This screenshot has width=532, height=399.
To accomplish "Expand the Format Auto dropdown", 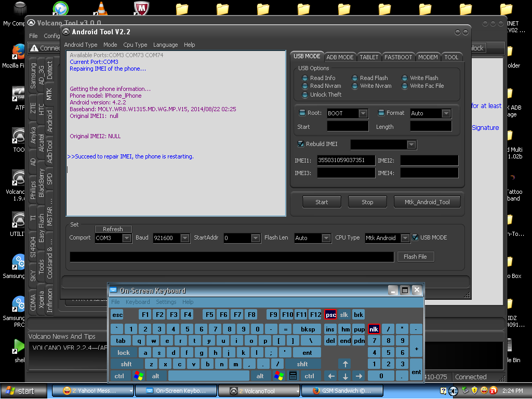I will pos(446,113).
